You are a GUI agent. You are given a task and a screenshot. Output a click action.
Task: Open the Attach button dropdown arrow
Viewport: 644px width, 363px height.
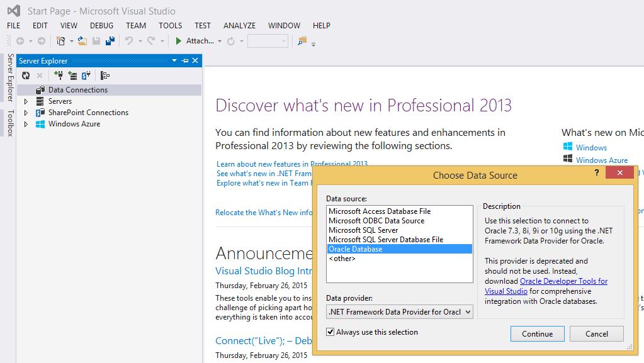point(220,42)
